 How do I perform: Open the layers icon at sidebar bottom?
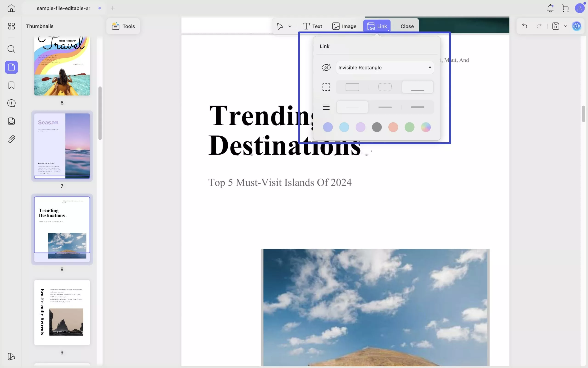(x=11, y=356)
